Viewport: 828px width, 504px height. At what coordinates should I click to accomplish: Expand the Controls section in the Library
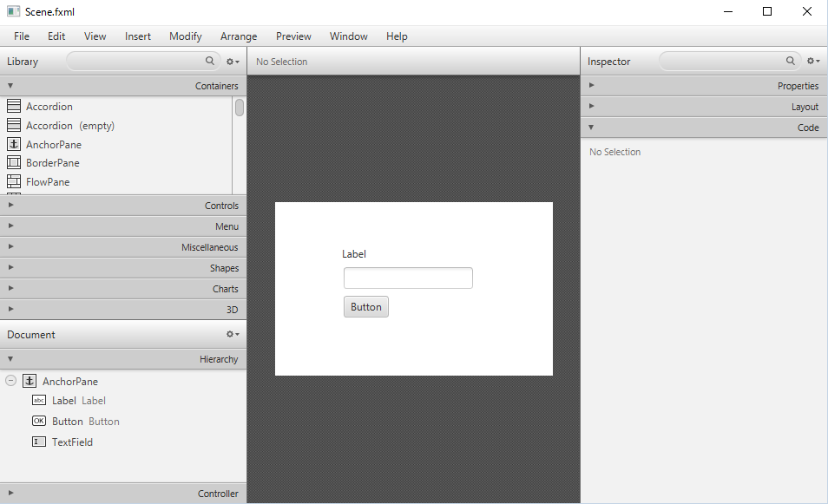click(10, 206)
